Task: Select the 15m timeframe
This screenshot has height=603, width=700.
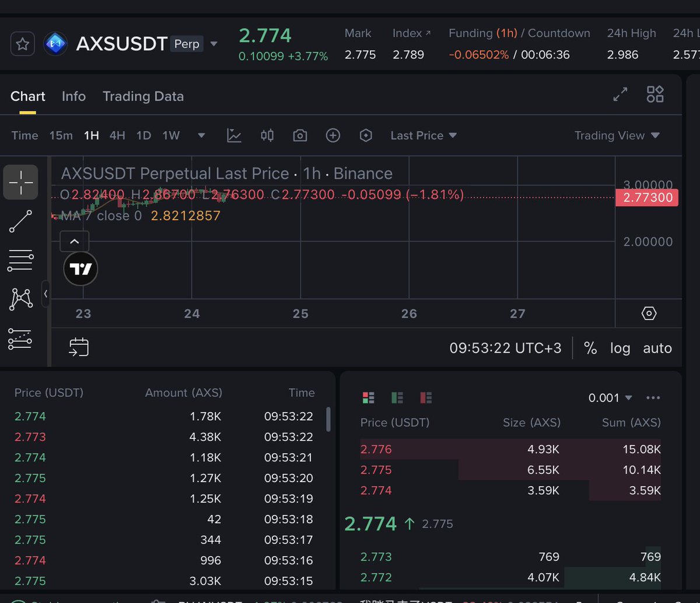Action: pos(61,135)
